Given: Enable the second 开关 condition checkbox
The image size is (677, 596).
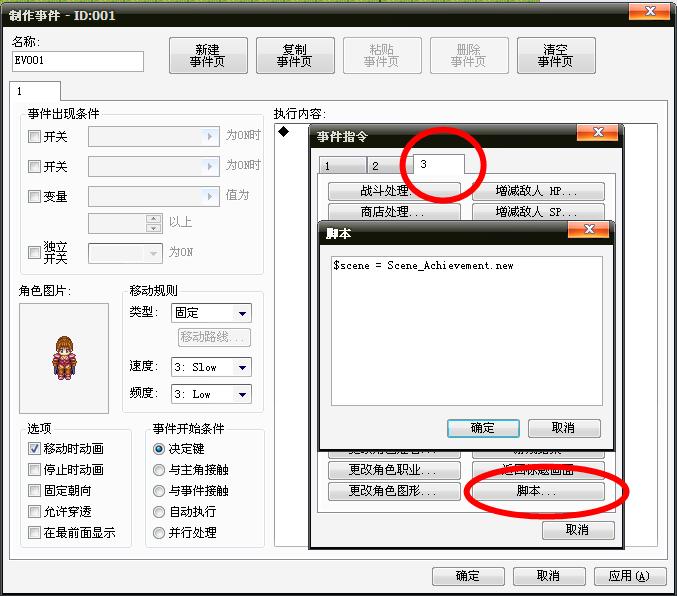Looking at the screenshot, I should point(34,166).
